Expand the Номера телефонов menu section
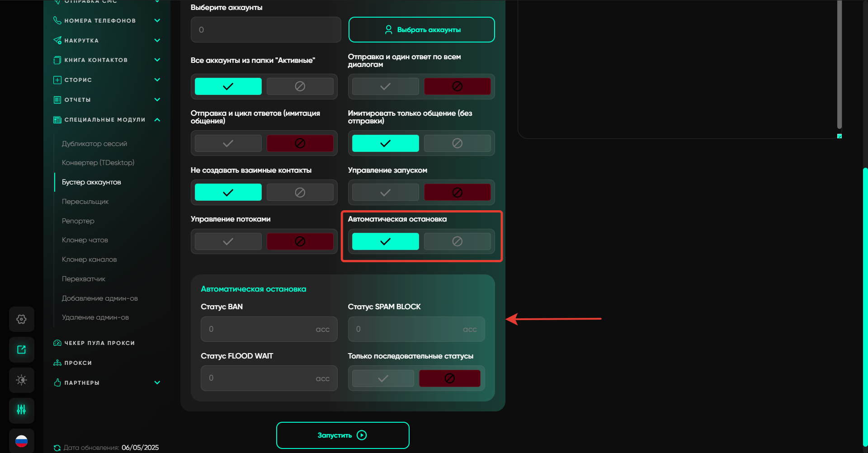This screenshot has height=453, width=868. pyautogui.click(x=157, y=20)
